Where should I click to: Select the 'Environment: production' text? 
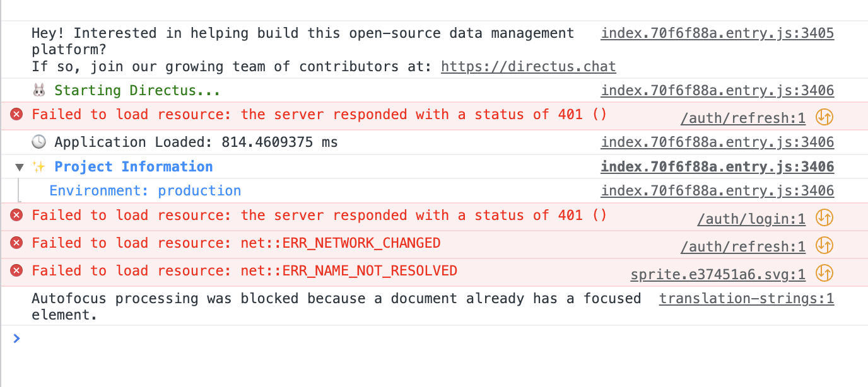[145, 191]
